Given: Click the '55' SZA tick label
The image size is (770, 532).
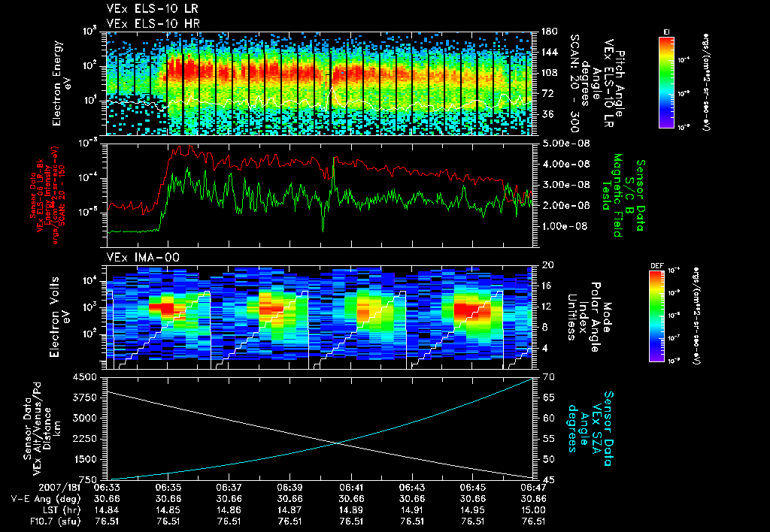Looking at the screenshot, I should point(548,439).
